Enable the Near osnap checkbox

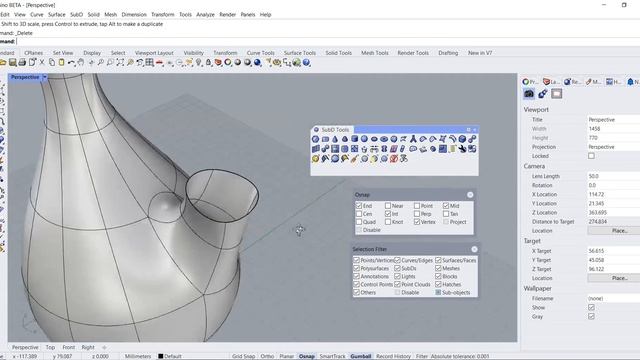(x=388, y=206)
